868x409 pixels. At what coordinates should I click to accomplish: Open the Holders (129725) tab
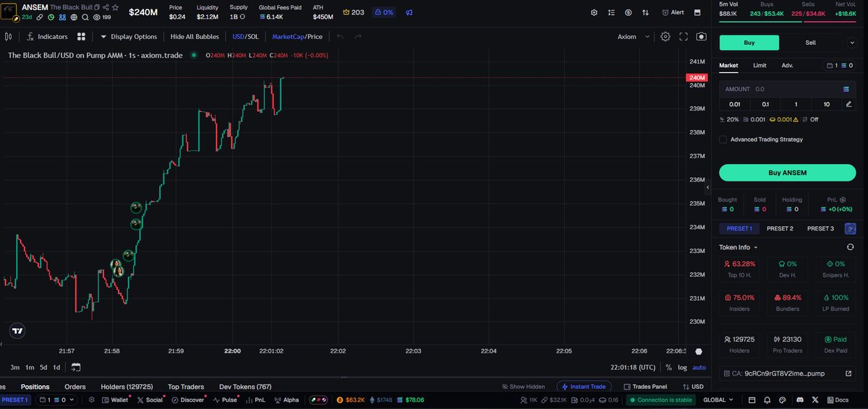[x=127, y=387]
